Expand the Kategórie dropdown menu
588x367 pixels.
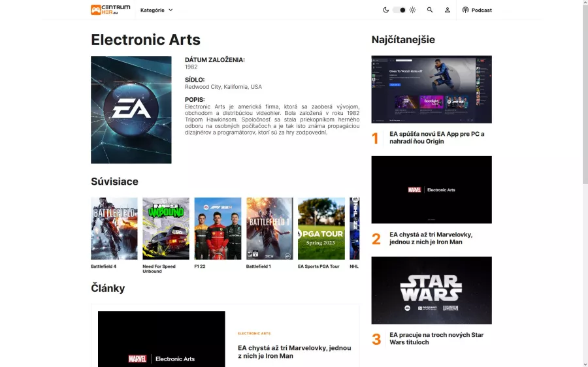click(156, 10)
